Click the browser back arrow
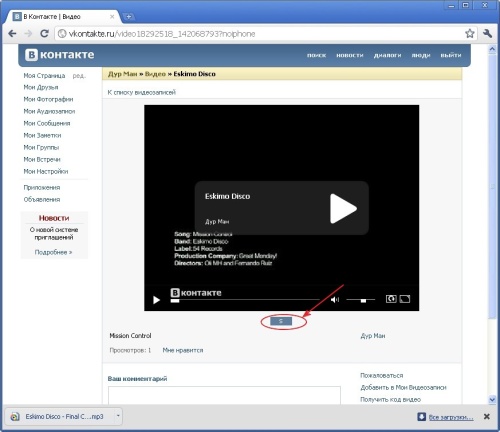Screen dimensions: 500x432 click(12, 34)
